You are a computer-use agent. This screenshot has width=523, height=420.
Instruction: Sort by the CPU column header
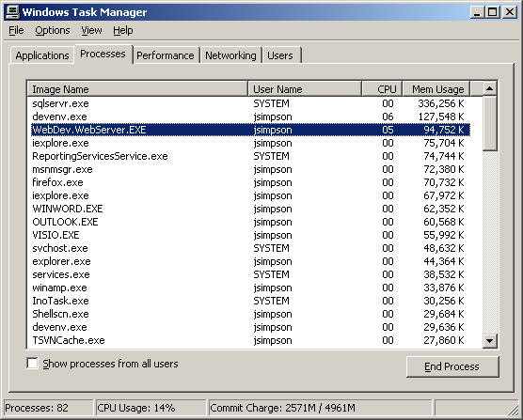click(x=382, y=89)
